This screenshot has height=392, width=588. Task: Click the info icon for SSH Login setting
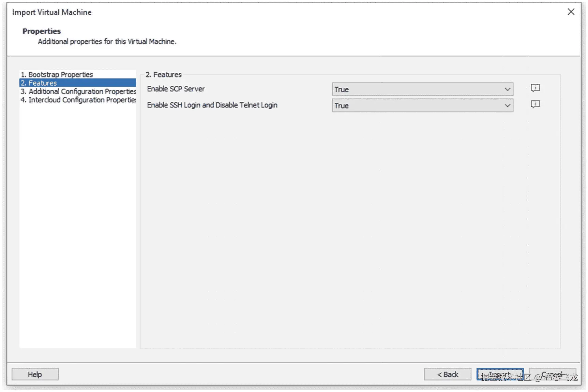click(x=535, y=104)
